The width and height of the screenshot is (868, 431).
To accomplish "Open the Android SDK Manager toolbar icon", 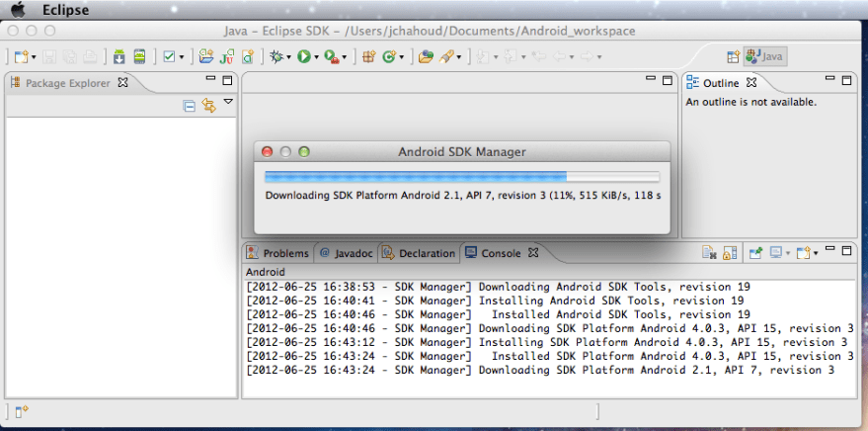I will pos(118,57).
